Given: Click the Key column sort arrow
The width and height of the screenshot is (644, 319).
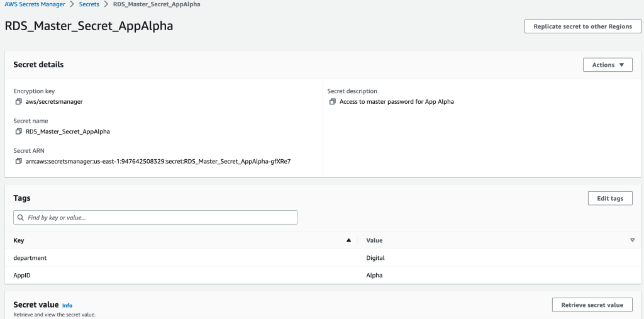Looking at the screenshot, I should (348, 240).
